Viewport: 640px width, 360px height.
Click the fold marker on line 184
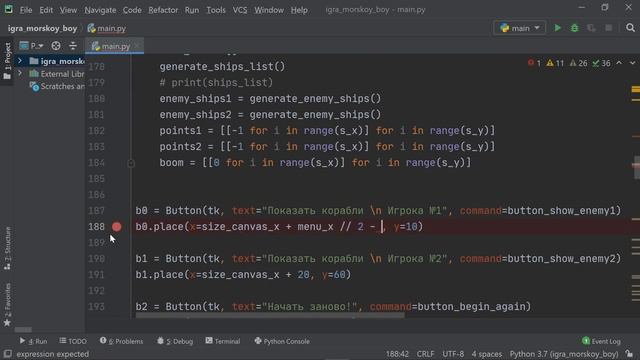(x=131, y=163)
